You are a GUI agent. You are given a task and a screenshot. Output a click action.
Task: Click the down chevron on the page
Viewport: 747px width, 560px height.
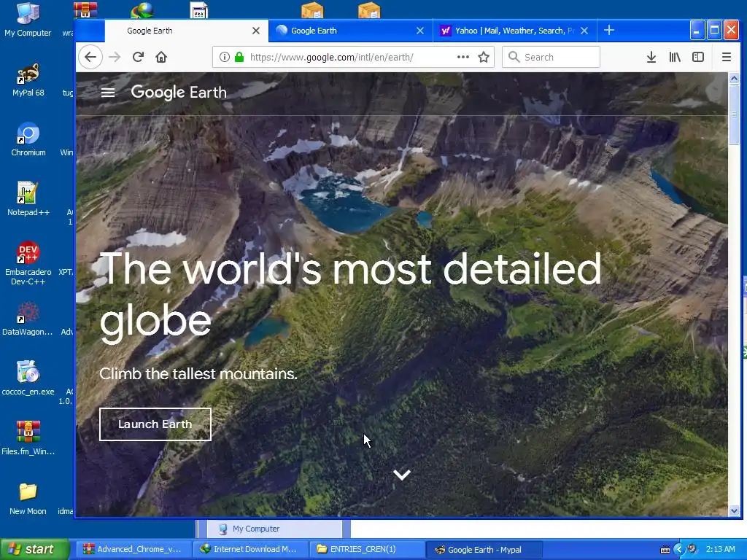click(x=402, y=474)
